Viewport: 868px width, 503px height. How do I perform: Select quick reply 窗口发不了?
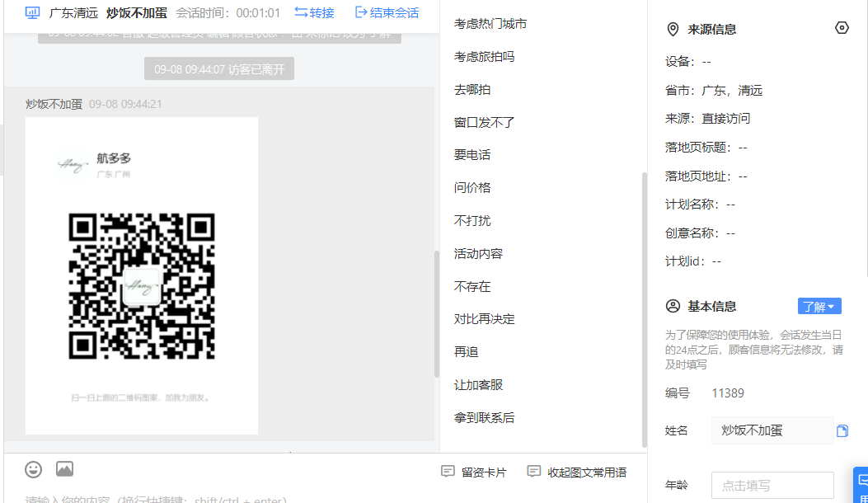485,122
